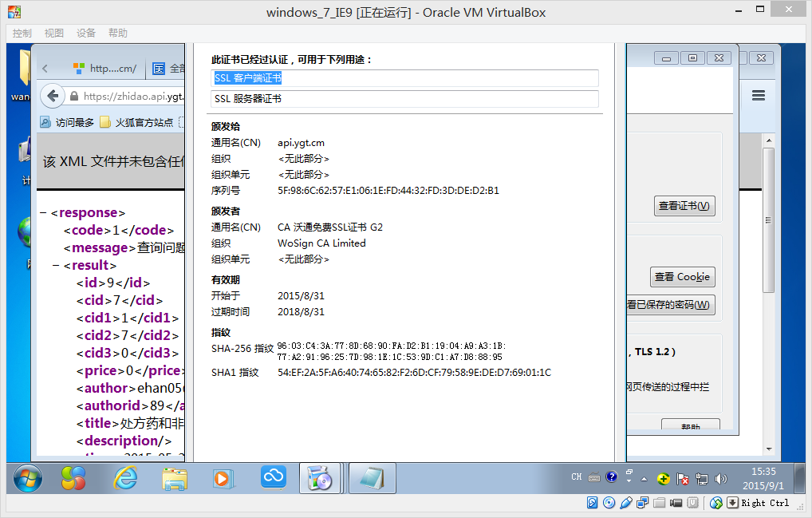
Task: Collapse the result XML node
Action: (x=56, y=265)
